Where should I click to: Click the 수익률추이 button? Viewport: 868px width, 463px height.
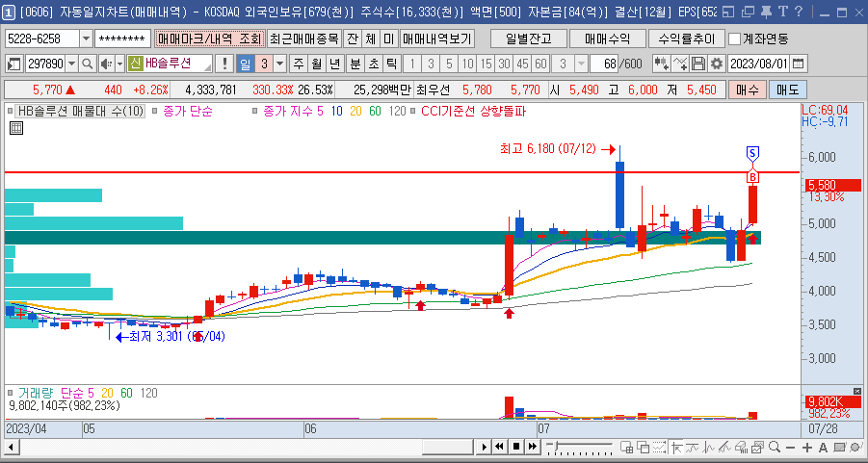tap(687, 39)
